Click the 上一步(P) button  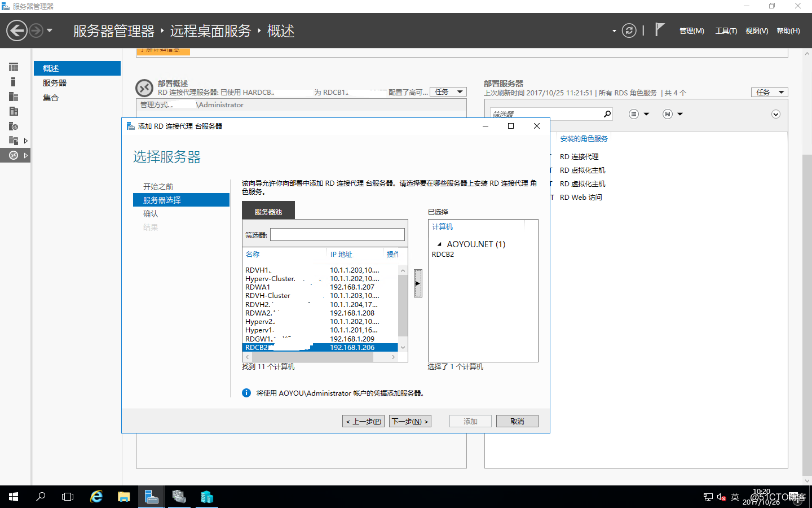364,421
